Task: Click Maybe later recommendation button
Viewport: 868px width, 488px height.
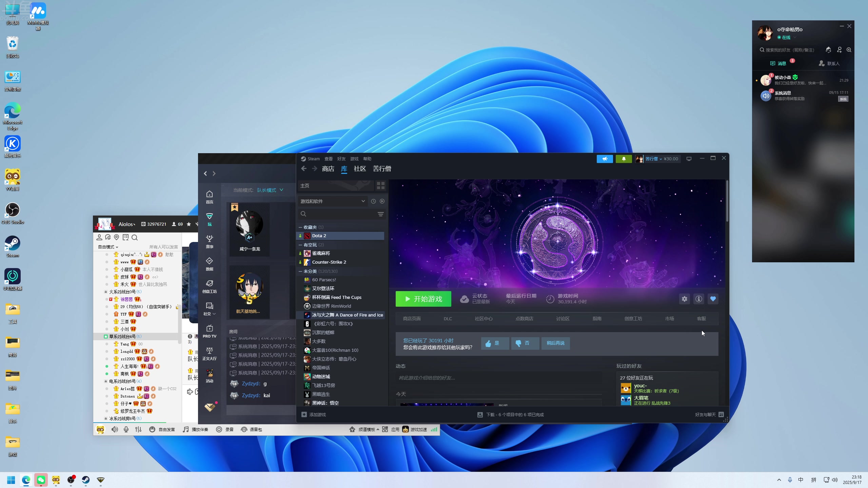Action: click(555, 343)
